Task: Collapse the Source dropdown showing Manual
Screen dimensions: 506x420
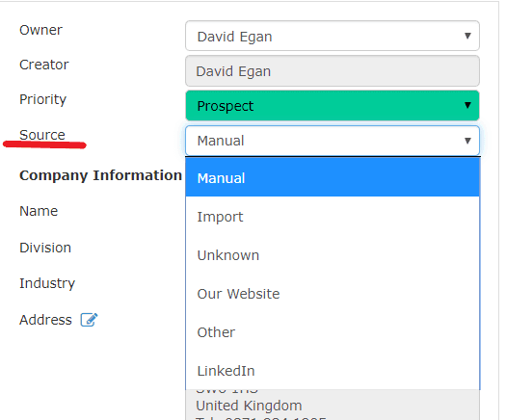Action: tap(333, 141)
